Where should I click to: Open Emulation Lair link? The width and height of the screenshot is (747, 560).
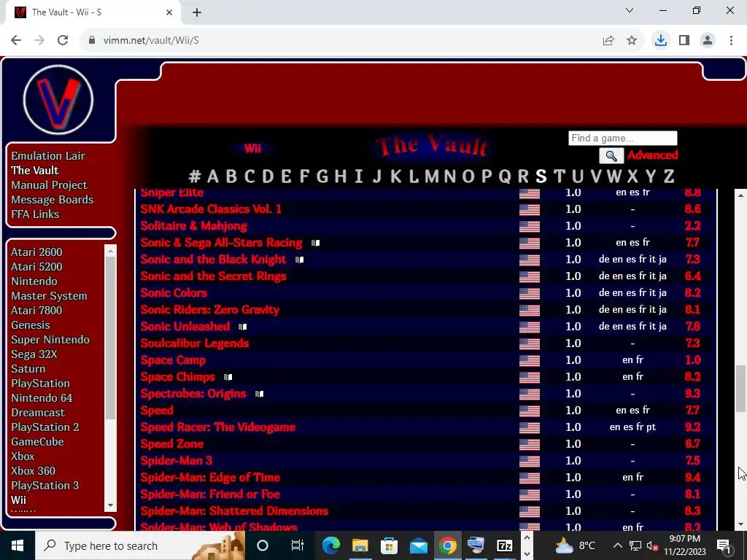(48, 156)
